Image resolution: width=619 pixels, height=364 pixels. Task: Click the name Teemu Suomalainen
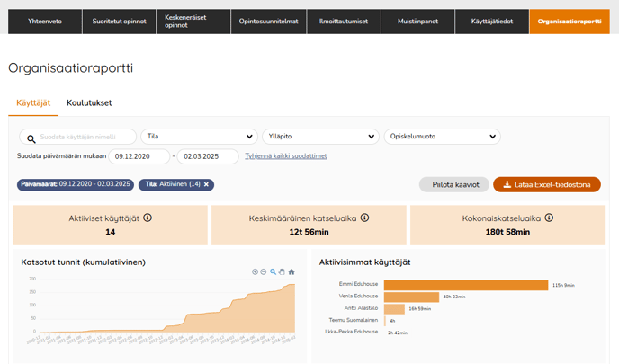[354, 320]
